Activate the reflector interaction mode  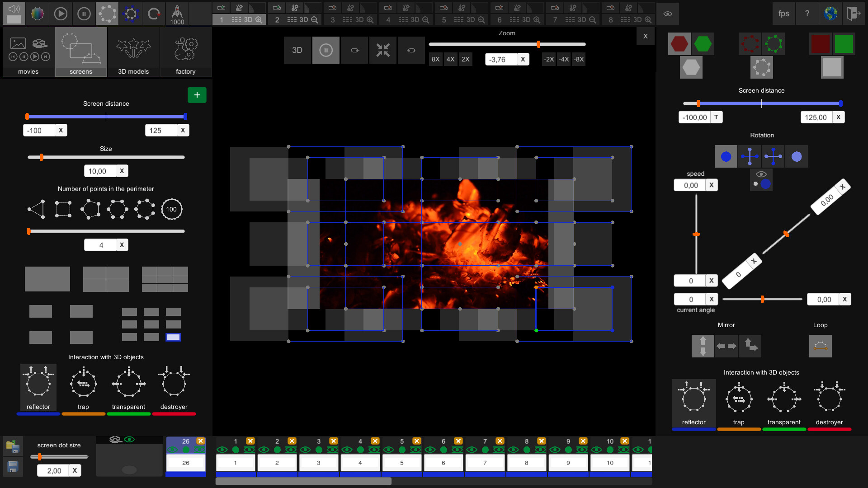[x=38, y=383]
